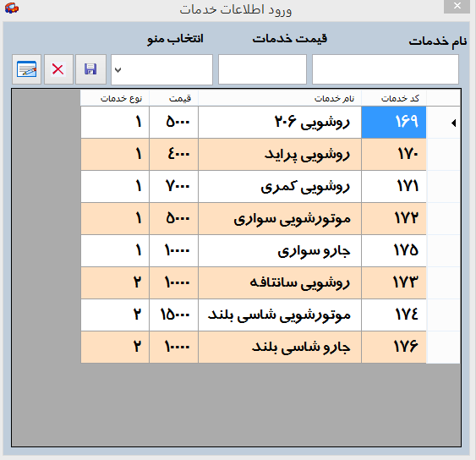Image resolution: width=476 pixels, height=460 pixels.
Task: Close the ورود اطلاعات خدمات window
Action: point(457,6)
